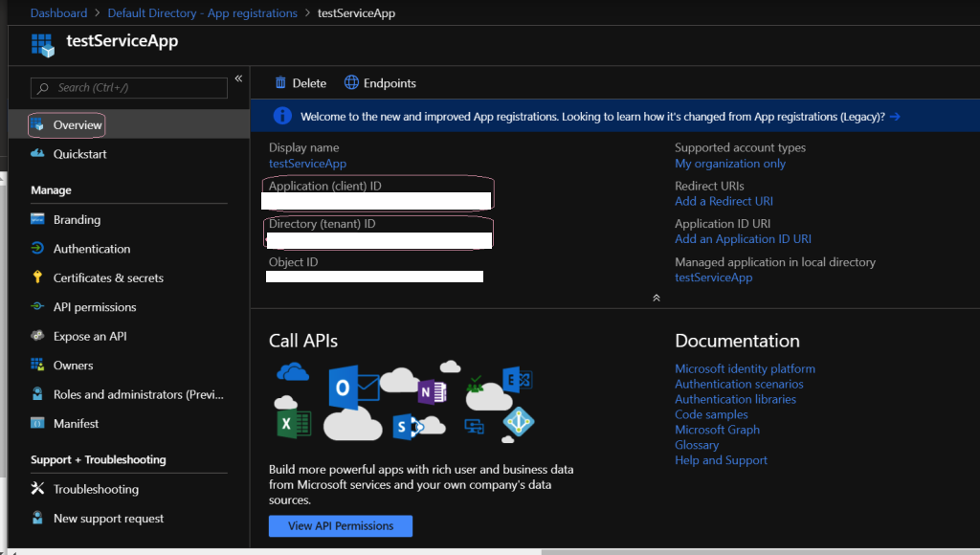
Task: Click the Certificates & secrets key icon
Action: (x=38, y=278)
